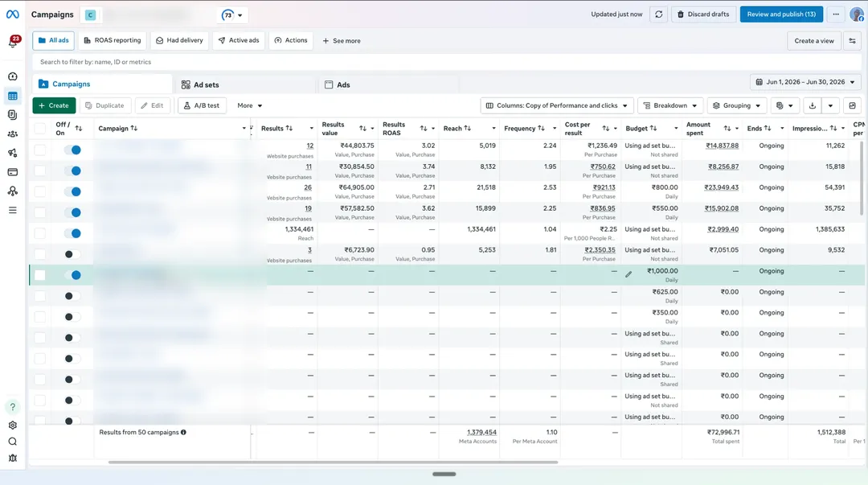This screenshot has height=485, width=868.
Task: Click the pencil edit icon beside ₹1,000.00 budget
Action: pyautogui.click(x=628, y=274)
